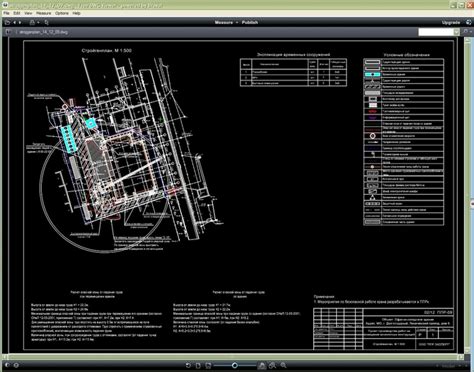This screenshot has width=474, height=372.
Task: Click the zoom slider handle
Action: pyautogui.click(x=235, y=365)
